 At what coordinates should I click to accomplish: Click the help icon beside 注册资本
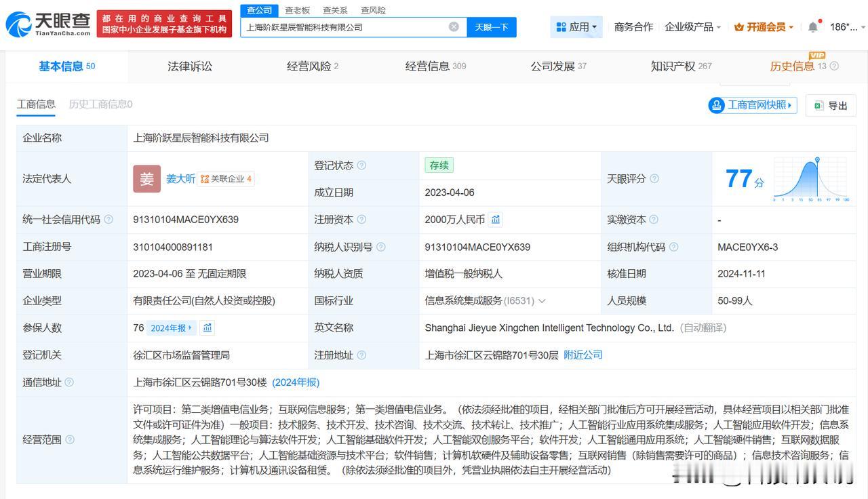click(x=361, y=220)
